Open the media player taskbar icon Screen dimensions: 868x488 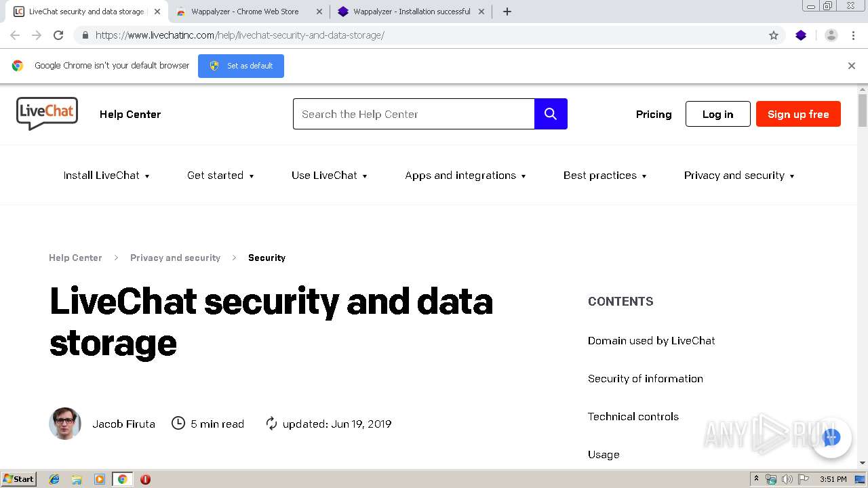(100, 479)
